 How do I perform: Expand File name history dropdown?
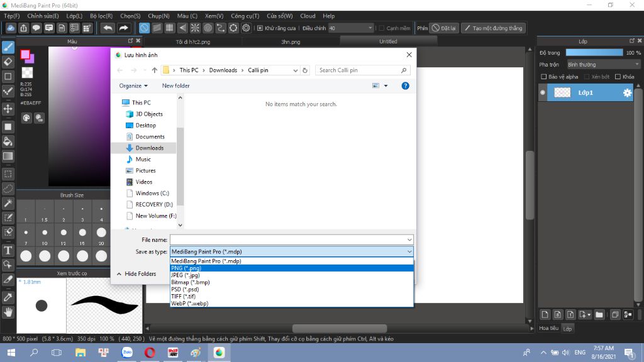click(x=409, y=239)
